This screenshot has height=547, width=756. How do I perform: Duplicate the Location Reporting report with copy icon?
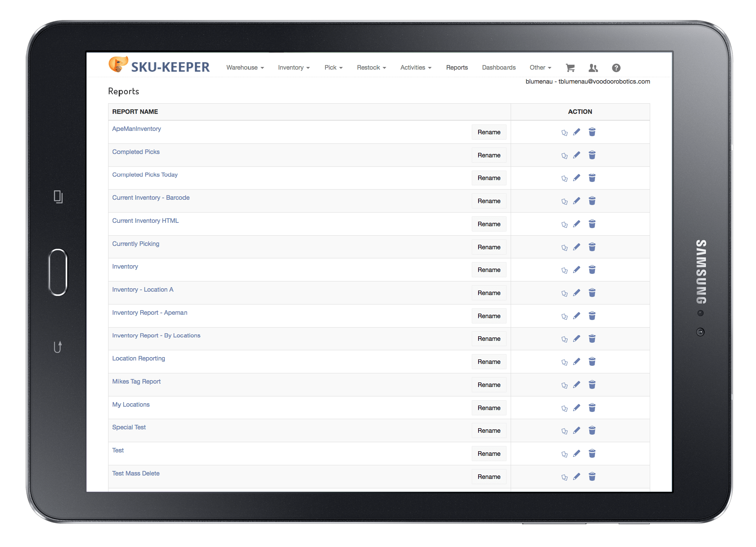coord(564,362)
